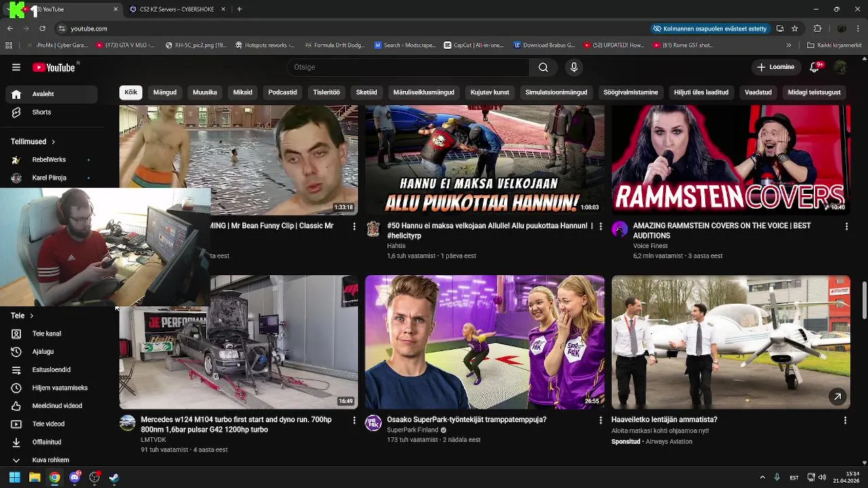Open more options for #50 Hannu video
Image resolution: width=868 pixels, height=488 pixels.
(600, 226)
